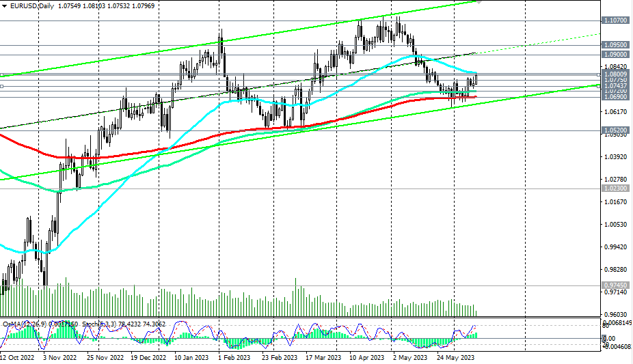
Task: Click the 1.09000 level label
Action: pyautogui.click(x=616, y=55)
